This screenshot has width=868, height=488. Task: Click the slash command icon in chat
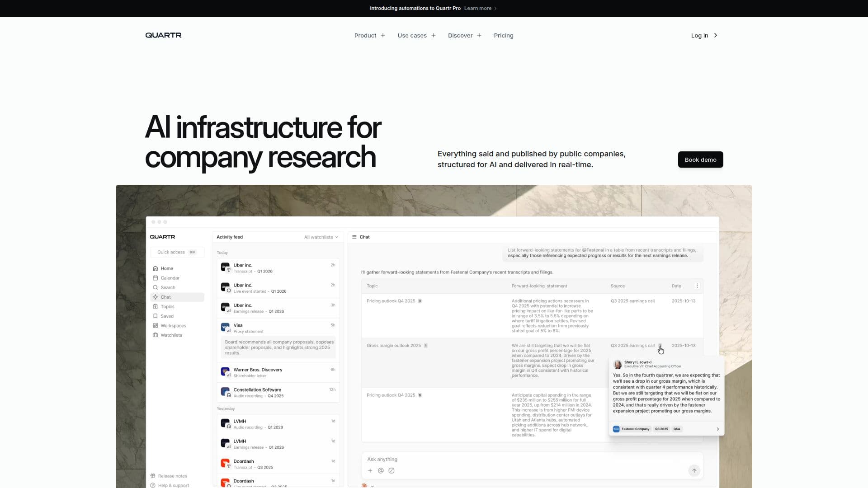[x=392, y=470]
